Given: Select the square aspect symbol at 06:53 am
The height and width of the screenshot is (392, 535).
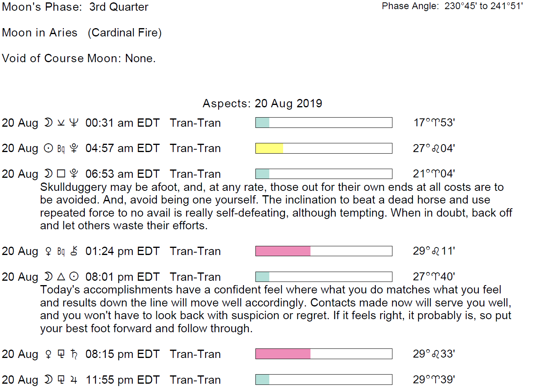Looking at the screenshot, I should tap(61, 174).
